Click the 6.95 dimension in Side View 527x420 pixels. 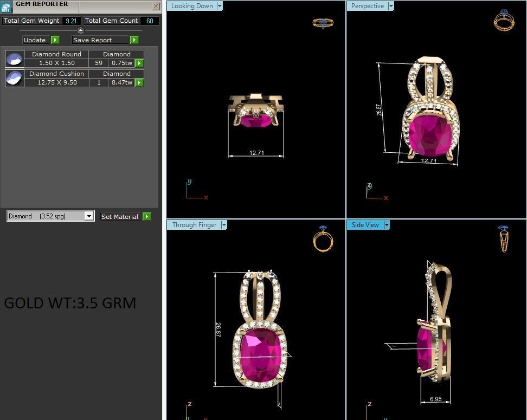pos(435,399)
